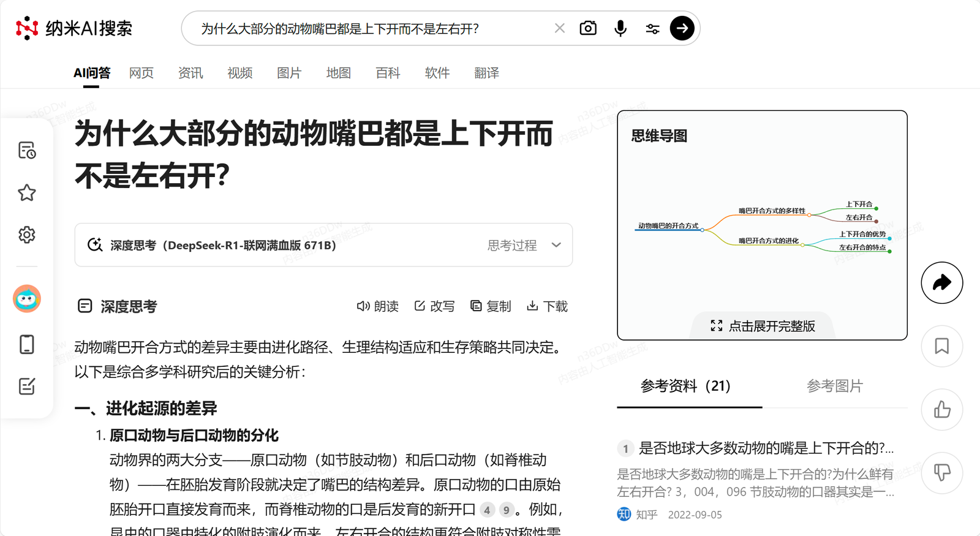Submit search with the arrow button
This screenshot has height=536, width=980.
[682, 28]
